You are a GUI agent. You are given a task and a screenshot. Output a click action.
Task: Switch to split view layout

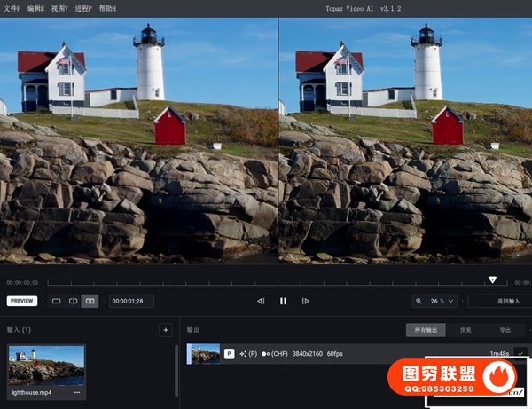point(73,302)
